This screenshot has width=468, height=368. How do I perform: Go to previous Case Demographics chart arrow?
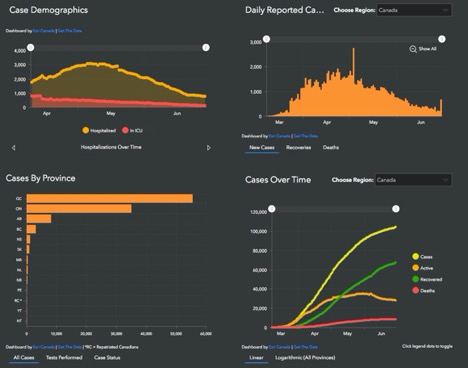[13, 148]
